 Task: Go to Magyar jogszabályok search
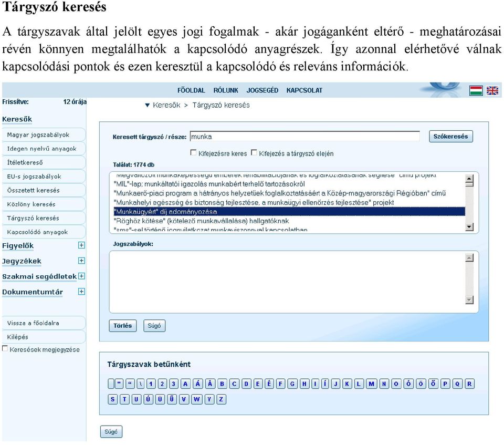coord(44,135)
